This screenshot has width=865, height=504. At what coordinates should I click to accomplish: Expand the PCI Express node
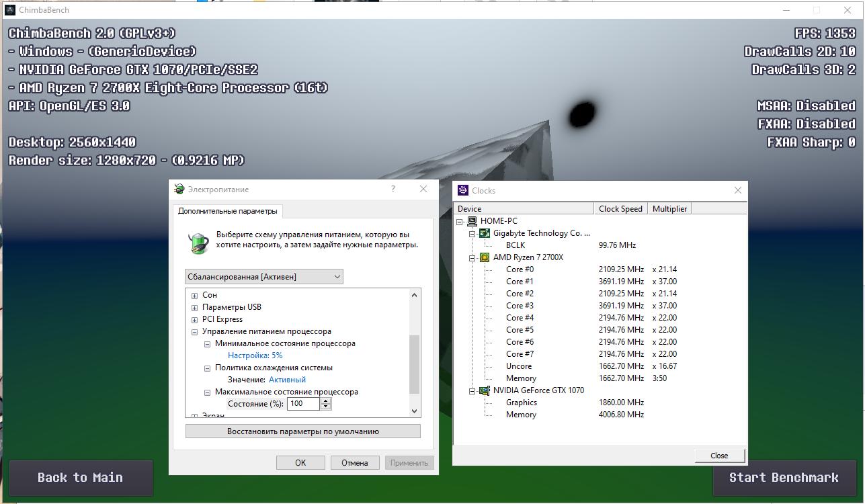[x=194, y=319]
